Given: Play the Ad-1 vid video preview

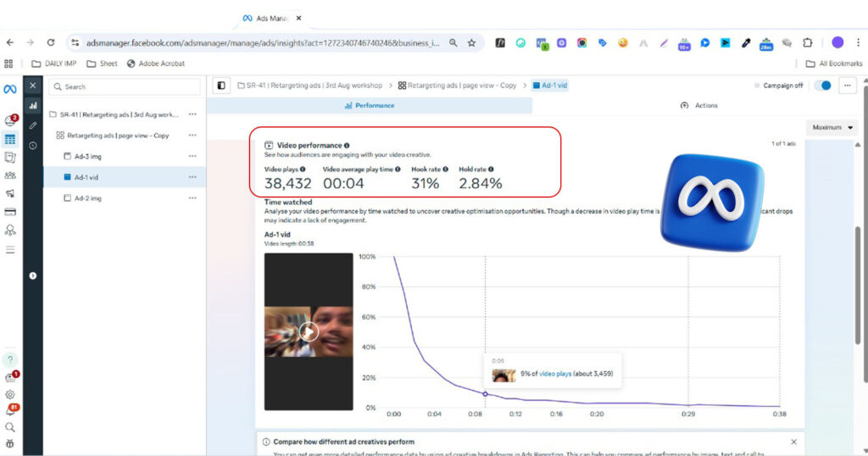Looking at the screenshot, I should (309, 331).
